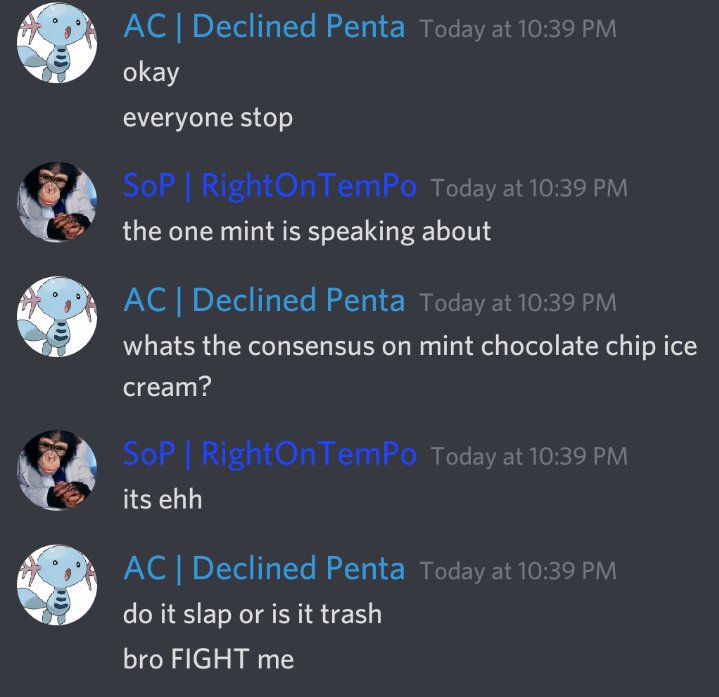Image resolution: width=719 pixels, height=697 pixels.
Task: Click timestamp next to first RightOnTemPo name
Action: pyautogui.click(x=529, y=188)
